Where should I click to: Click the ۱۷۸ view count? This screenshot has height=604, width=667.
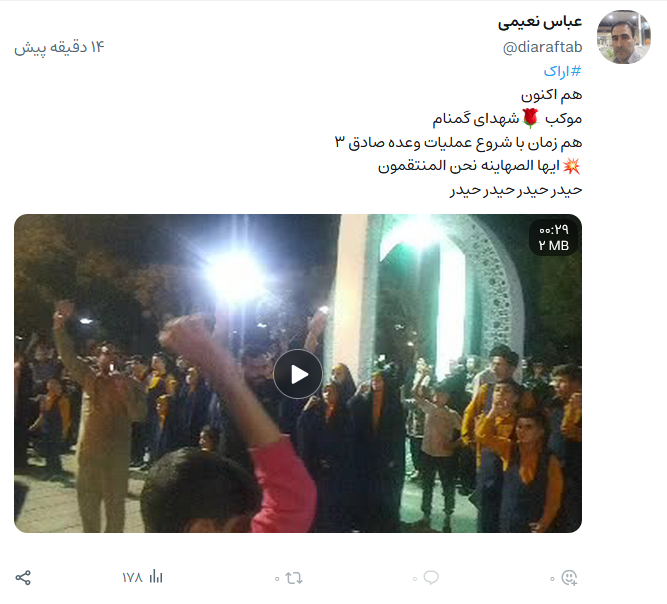tap(132, 578)
